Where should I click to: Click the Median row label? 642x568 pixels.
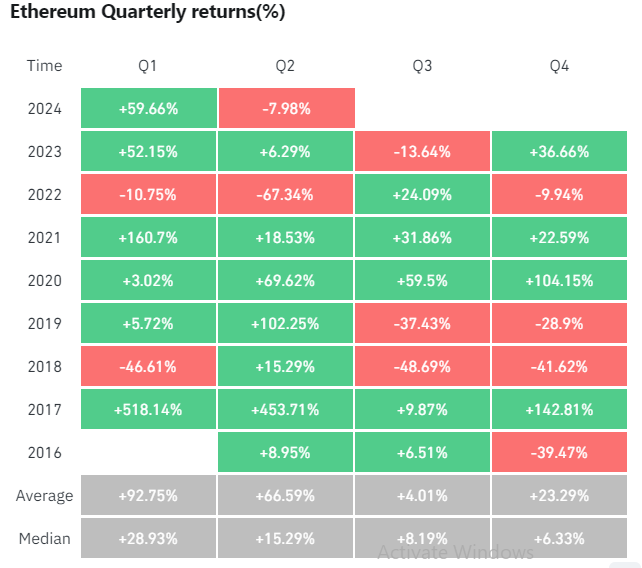(x=44, y=539)
